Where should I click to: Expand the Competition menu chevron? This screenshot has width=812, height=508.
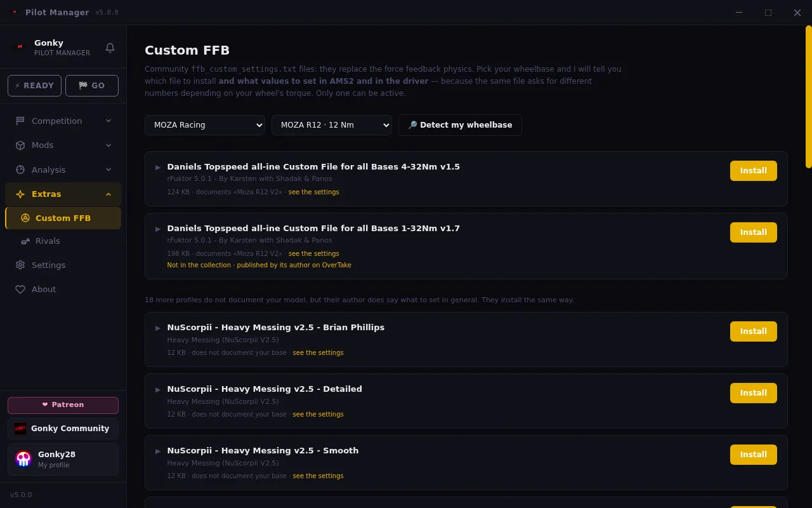108,121
